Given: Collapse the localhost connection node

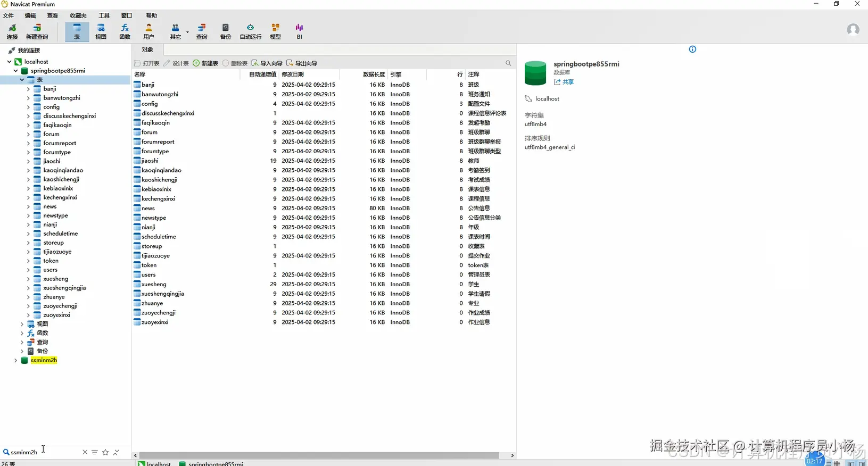Looking at the screenshot, I should click(x=9, y=62).
